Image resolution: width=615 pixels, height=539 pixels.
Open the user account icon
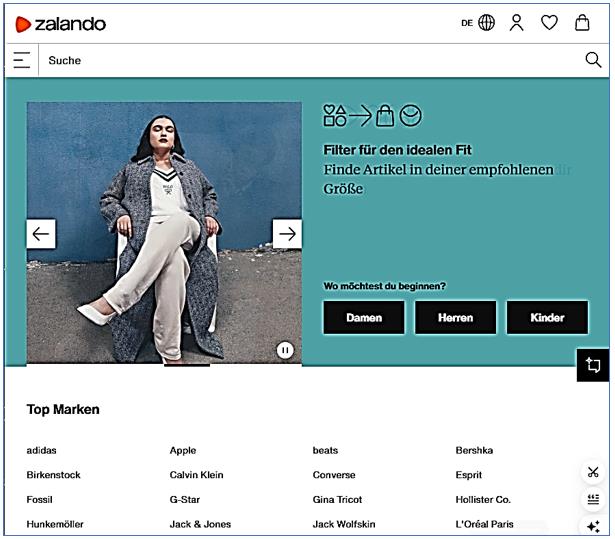tap(516, 23)
